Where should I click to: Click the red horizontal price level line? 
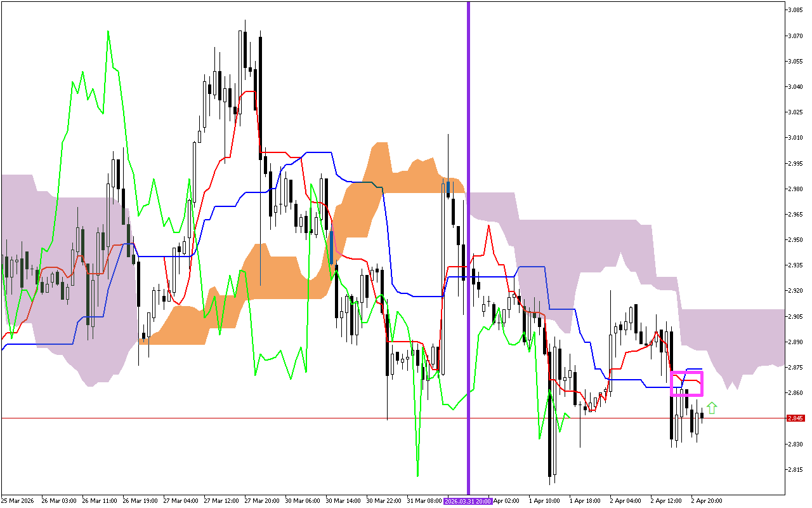click(254, 418)
